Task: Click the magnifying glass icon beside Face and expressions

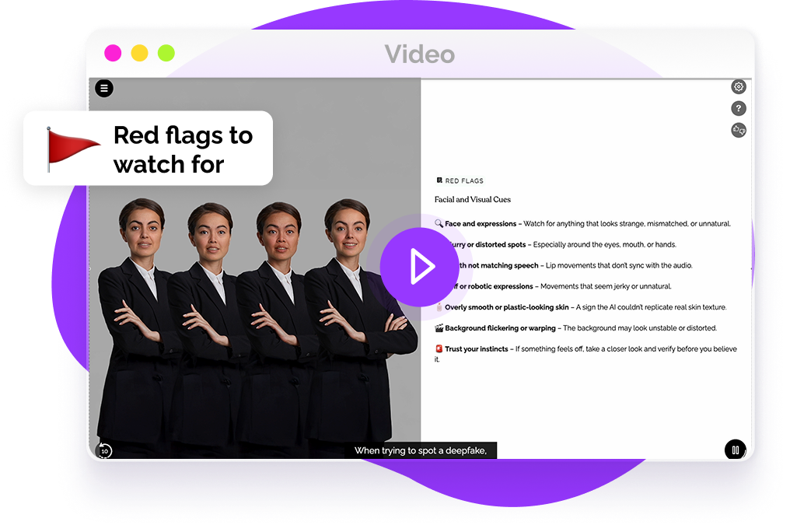Action: click(439, 224)
